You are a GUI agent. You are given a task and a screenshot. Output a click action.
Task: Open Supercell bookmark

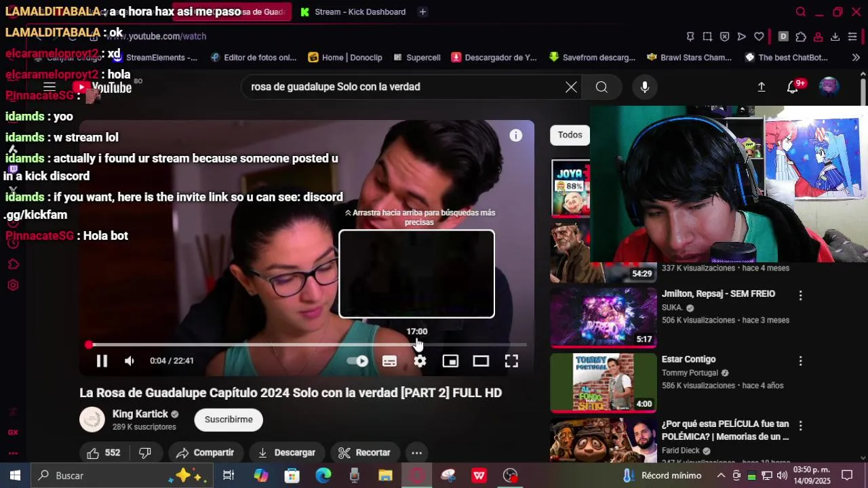point(416,58)
